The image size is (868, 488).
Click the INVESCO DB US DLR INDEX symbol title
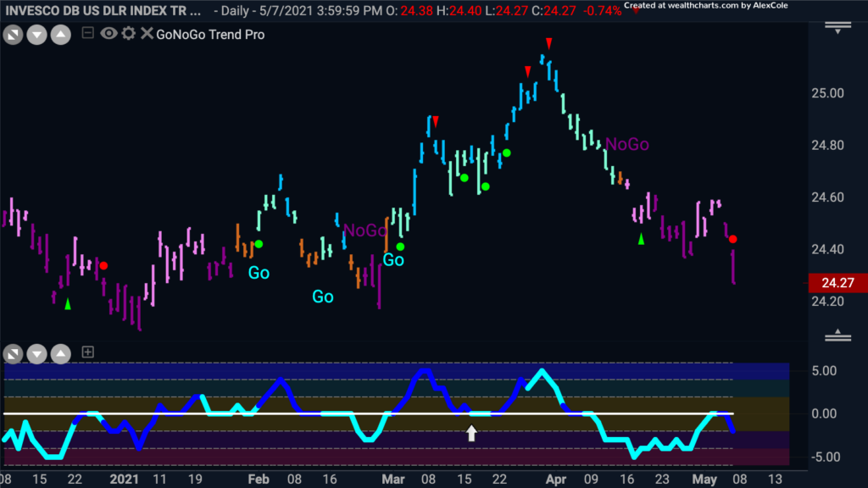point(103,10)
